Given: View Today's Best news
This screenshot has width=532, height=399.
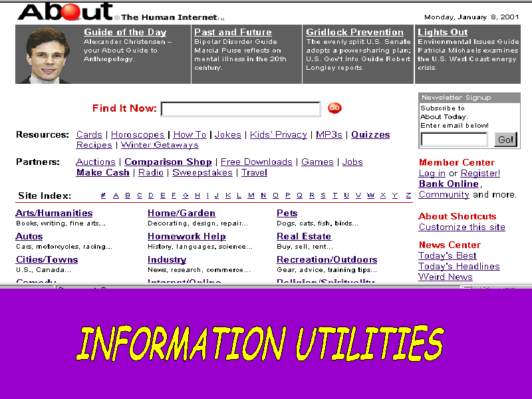Looking at the screenshot, I should click(x=447, y=255).
